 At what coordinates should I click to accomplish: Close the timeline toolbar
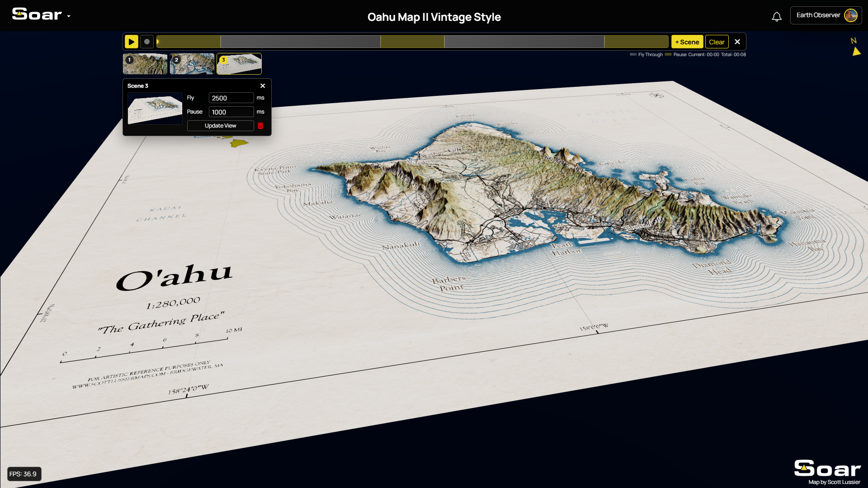pos(737,42)
